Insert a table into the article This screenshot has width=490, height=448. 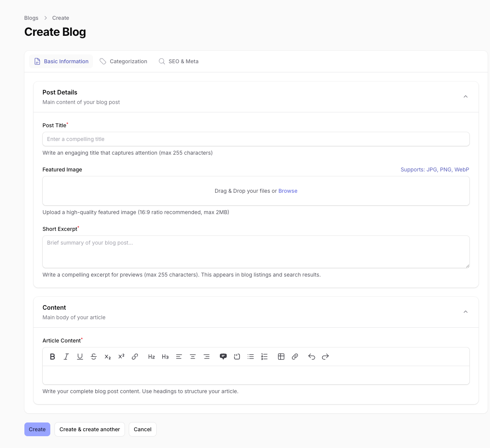281,357
